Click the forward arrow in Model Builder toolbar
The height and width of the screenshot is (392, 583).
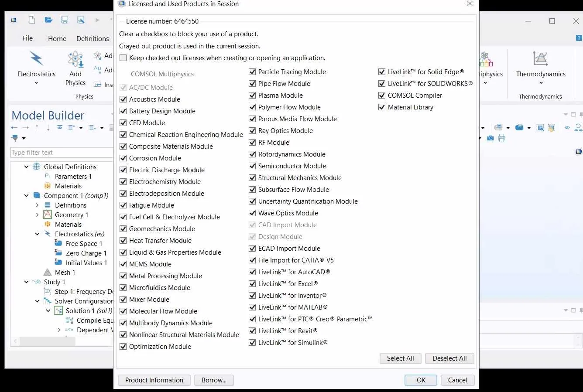point(26,127)
